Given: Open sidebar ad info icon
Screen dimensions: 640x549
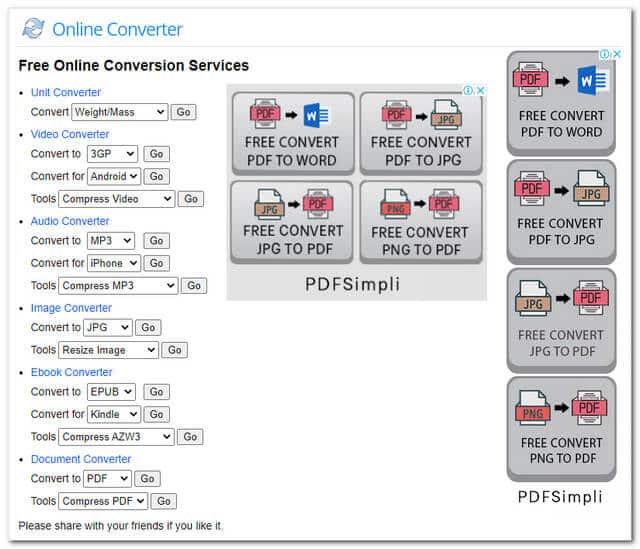Looking at the screenshot, I should (x=605, y=53).
